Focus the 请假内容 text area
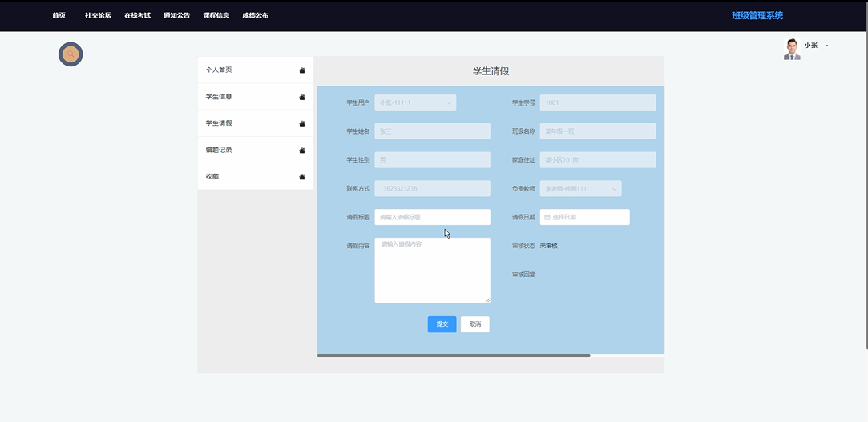The height and width of the screenshot is (422, 868). [432, 271]
